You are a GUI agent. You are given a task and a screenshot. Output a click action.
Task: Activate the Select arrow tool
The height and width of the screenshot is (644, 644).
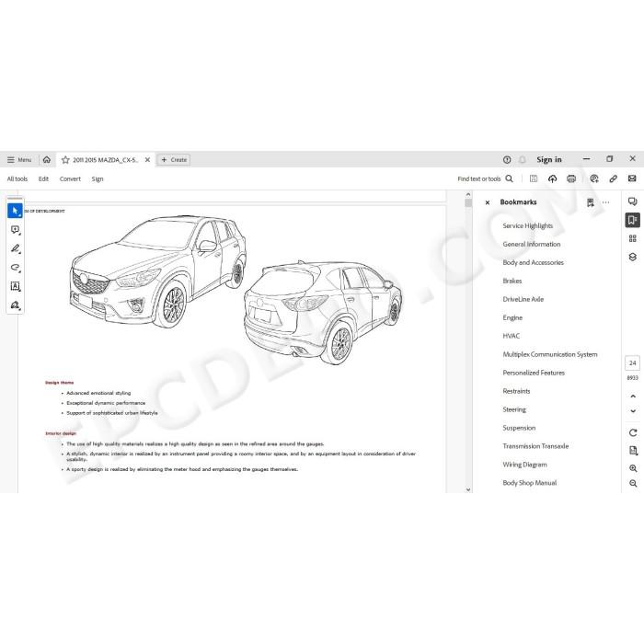click(16, 211)
